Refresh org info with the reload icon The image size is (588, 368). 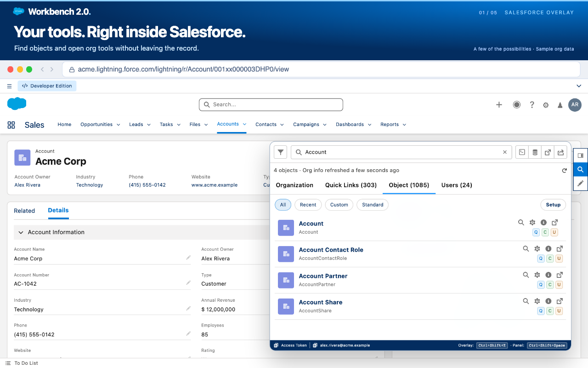[x=564, y=171]
